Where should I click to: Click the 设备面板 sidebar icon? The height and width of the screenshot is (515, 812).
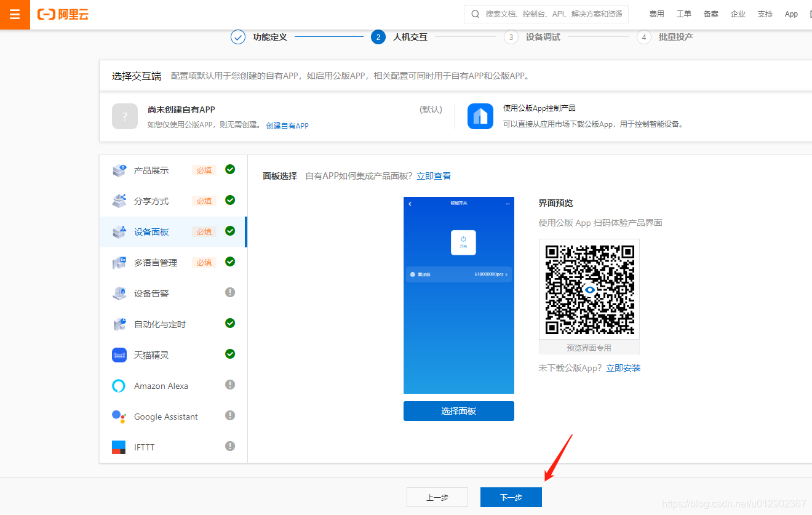pos(119,232)
